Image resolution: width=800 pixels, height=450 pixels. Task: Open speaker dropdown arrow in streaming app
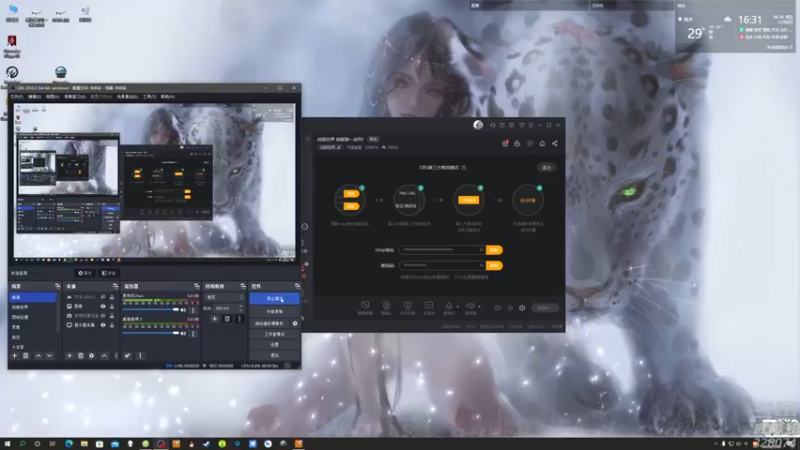479,307
